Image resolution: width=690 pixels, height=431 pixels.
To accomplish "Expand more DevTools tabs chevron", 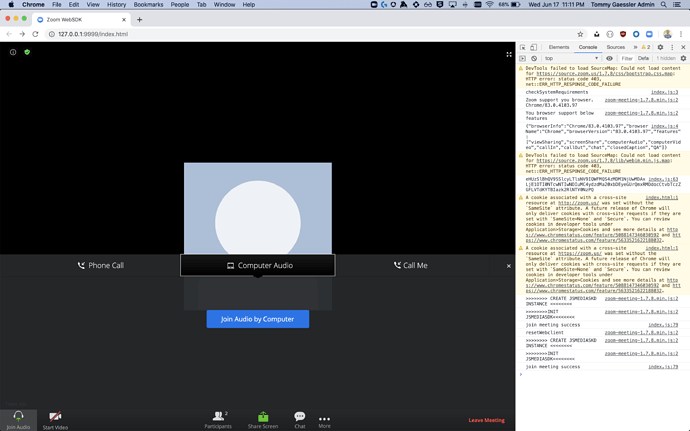I will click(x=635, y=47).
